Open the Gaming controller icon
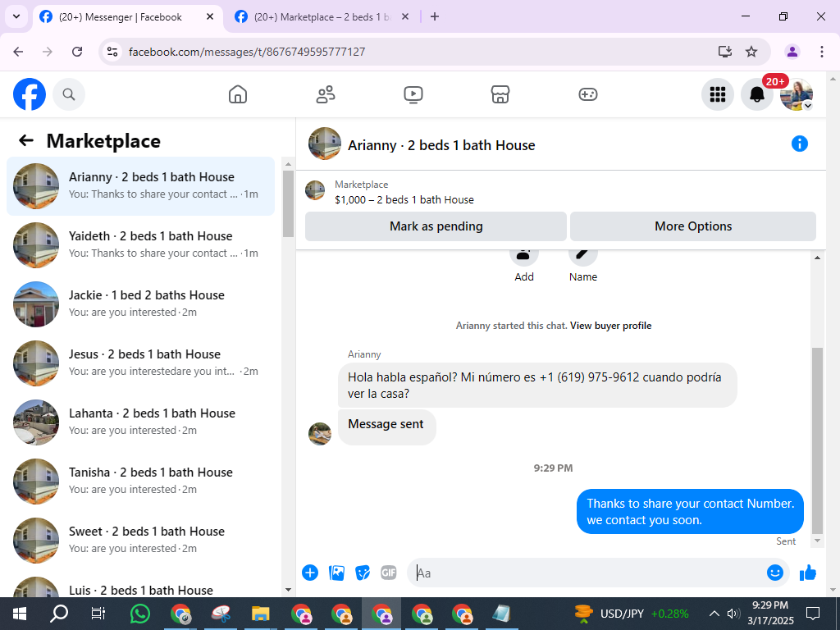This screenshot has height=630, width=840. (x=588, y=94)
